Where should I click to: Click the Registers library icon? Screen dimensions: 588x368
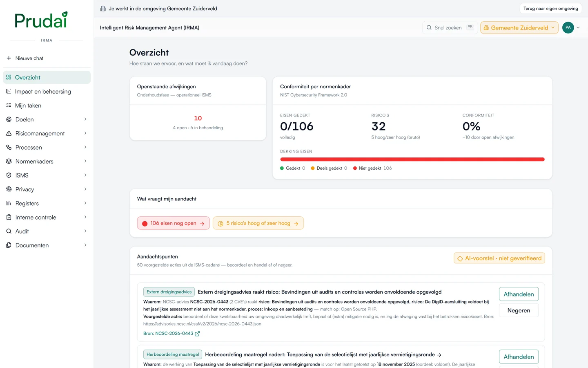9,203
